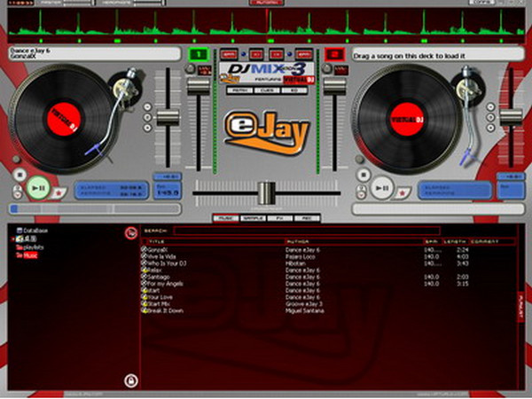Viewport: 532px width, 399px height.
Task: Open the Playlist side panel tab at right edge
Action: click(520, 307)
